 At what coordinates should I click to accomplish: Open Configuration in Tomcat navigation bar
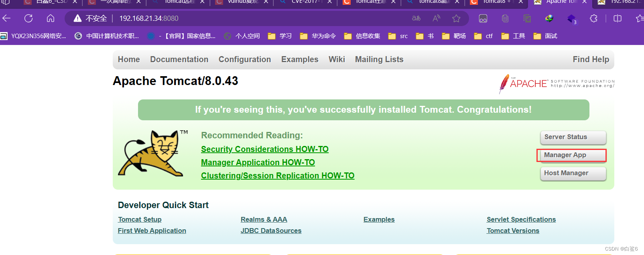(x=245, y=59)
